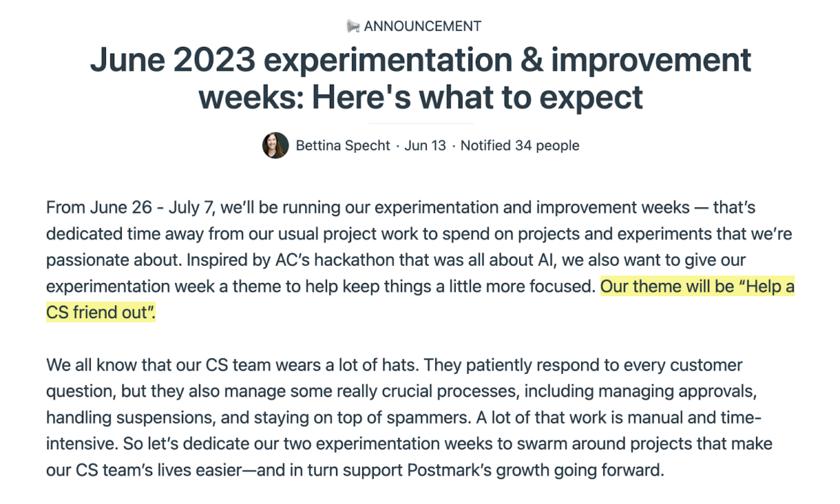Click Bettina Specht's avatar photo

pyautogui.click(x=275, y=145)
